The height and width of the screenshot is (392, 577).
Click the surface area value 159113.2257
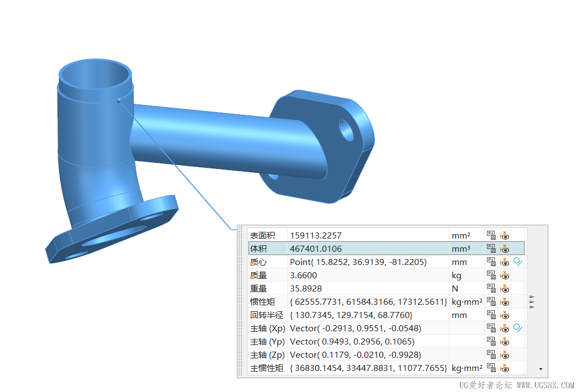coord(316,236)
